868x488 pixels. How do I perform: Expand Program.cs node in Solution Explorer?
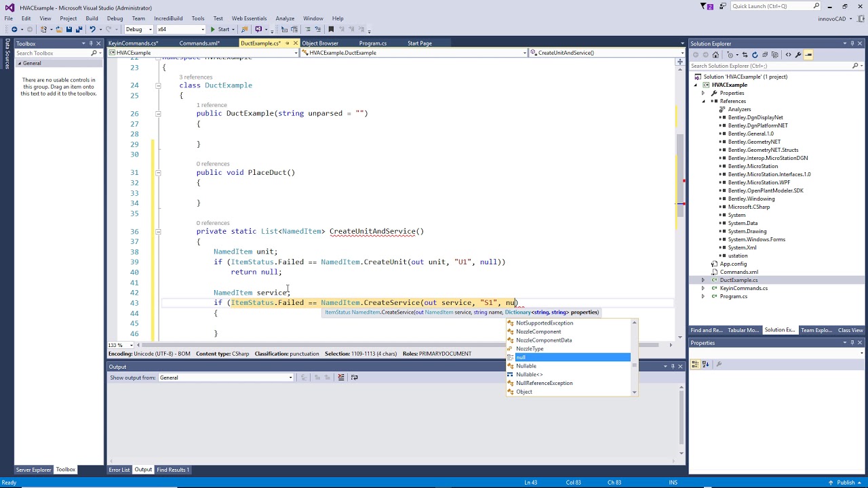click(703, 296)
